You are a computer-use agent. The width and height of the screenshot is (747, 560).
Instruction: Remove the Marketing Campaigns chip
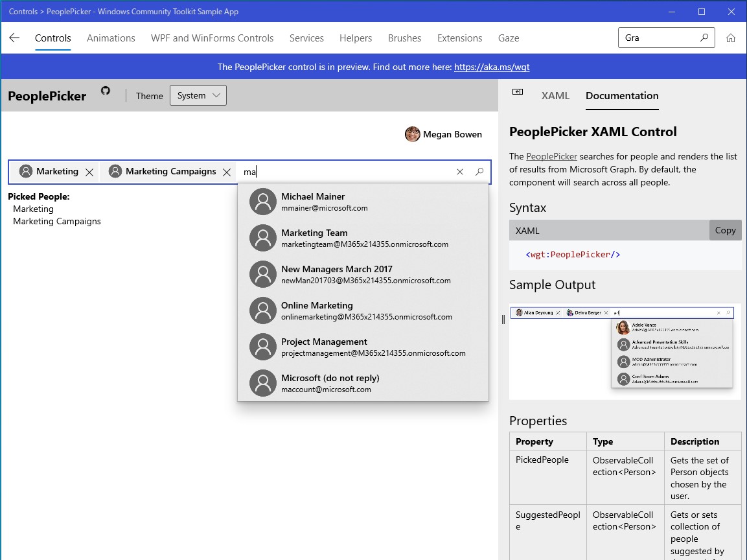pyautogui.click(x=227, y=172)
